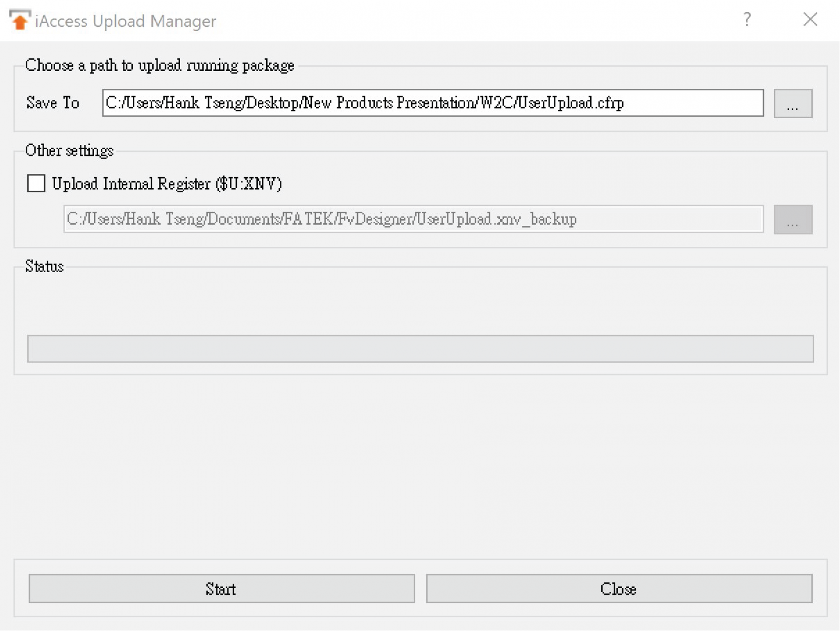
Task: Click the Status progress bar
Action: pyautogui.click(x=421, y=349)
